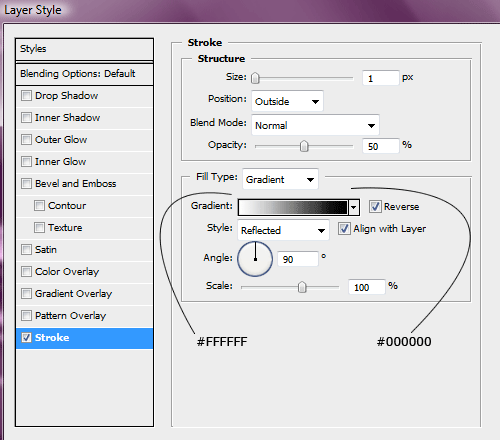Uncheck the Reverse gradient checkbox

click(x=375, y=207)
